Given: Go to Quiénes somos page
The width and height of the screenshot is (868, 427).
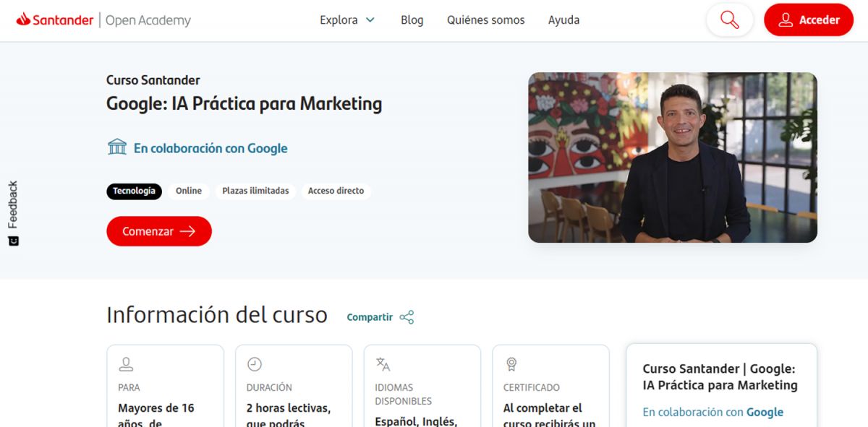Looking at the screenshot, I should (x=486, y=20).
